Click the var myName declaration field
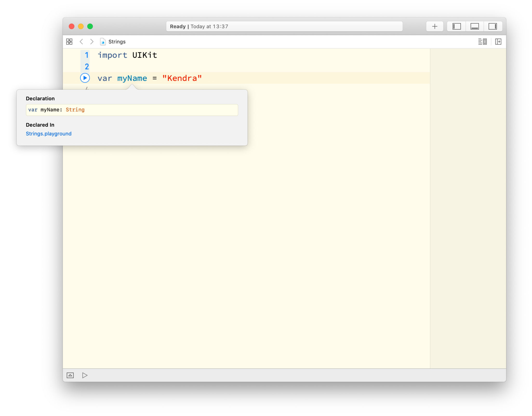This screenshot has height=416, width=532. point(132,110)
